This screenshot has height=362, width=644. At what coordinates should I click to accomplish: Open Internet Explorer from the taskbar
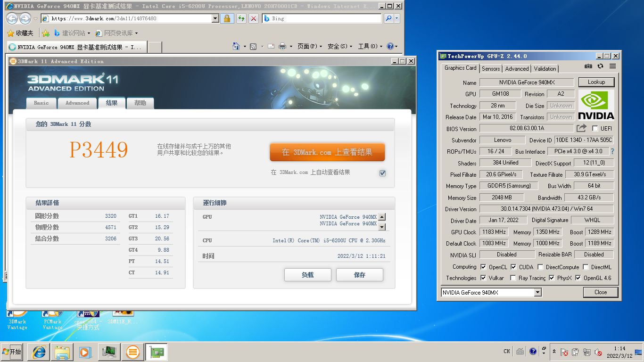pos(39,352)
